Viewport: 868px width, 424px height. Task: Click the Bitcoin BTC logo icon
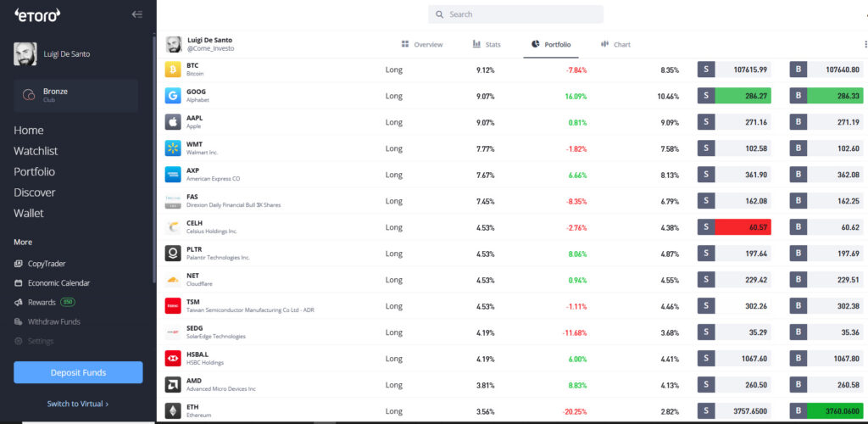coord(173,70)
